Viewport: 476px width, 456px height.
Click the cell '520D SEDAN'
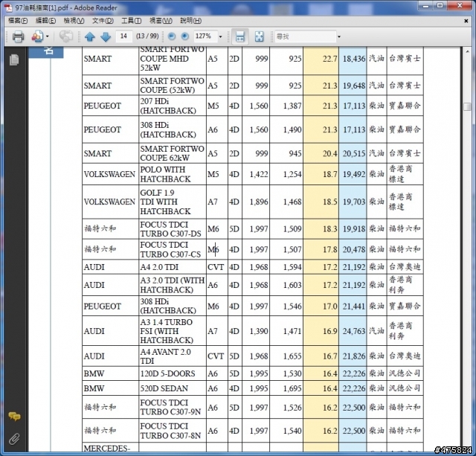[x=173, y=388]
